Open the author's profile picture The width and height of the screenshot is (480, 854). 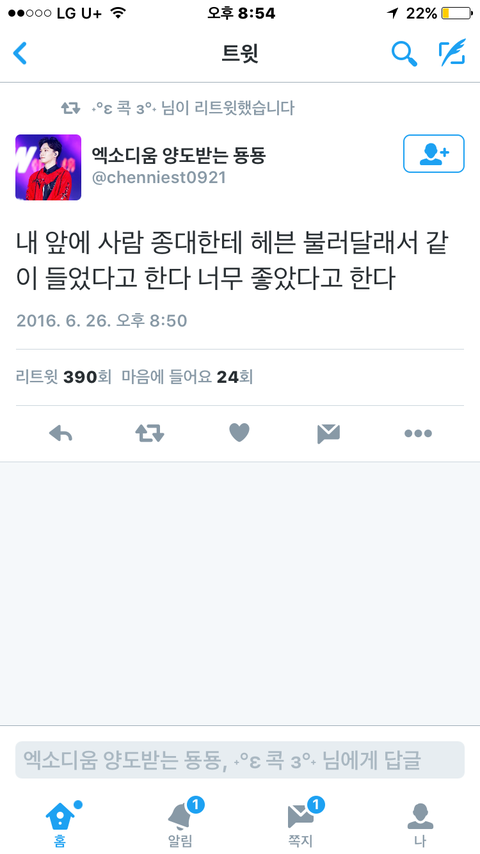[x=48, y=167]
